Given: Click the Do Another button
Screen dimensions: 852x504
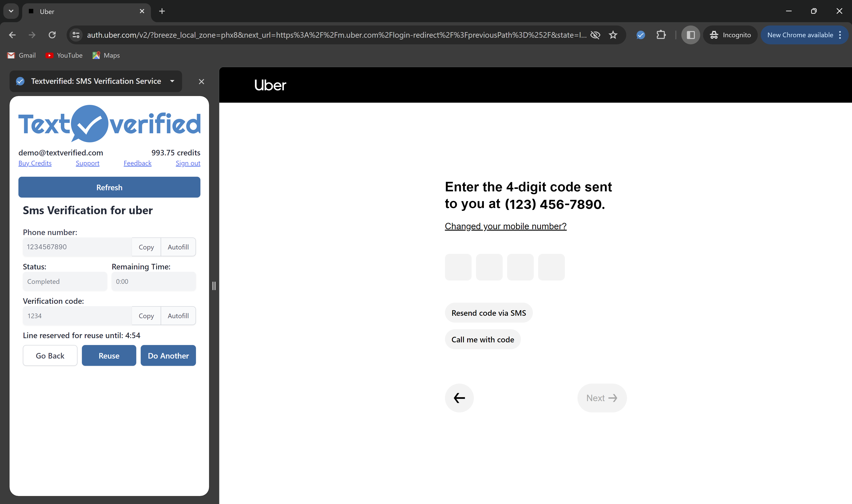Looking at the screenshot, I should point(168,356).
